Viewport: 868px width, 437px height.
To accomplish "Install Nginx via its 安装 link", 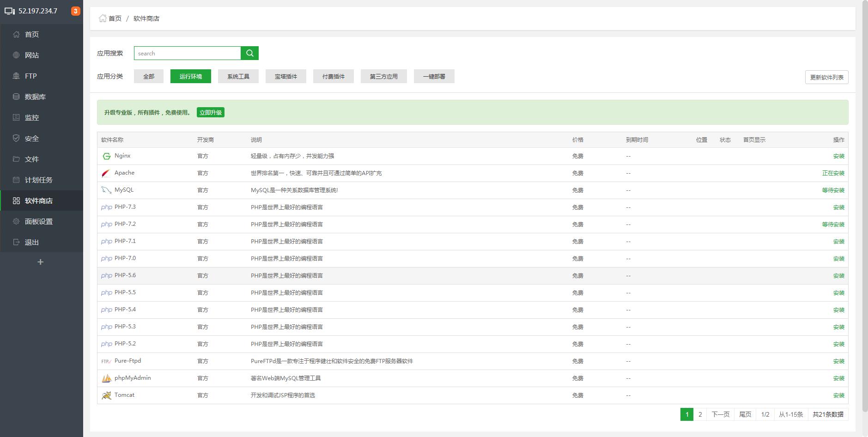I will click(838, 156).
